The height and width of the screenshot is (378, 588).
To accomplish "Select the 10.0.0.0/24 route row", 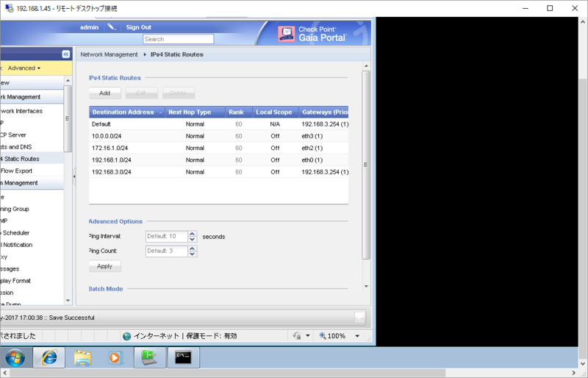I will click(x=218, y=136).
